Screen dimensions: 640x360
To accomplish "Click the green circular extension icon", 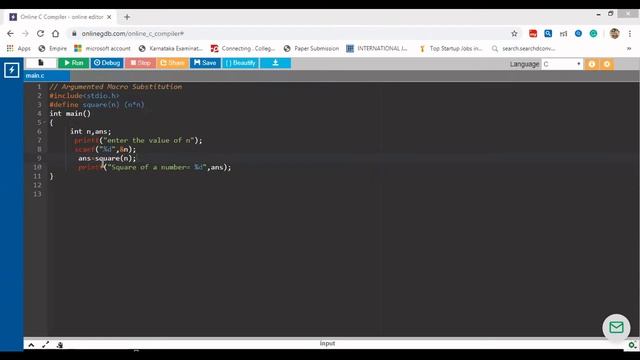I will tap(593, 33).
